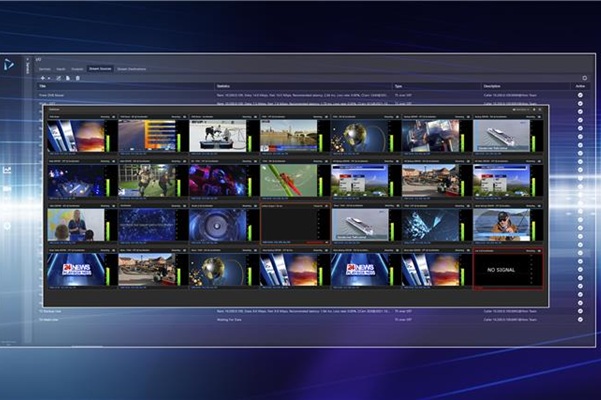The height and width of the screenshot is (400, 601).
Task: Open the blue camera lens feed thumbnail
Action: (218, 225)
